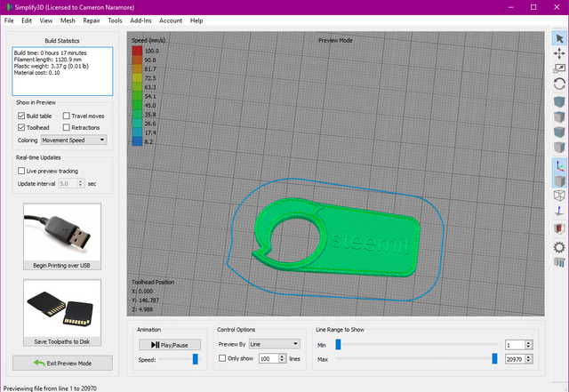
Task: Open the support structures tool icon
Action: point(559,262)
